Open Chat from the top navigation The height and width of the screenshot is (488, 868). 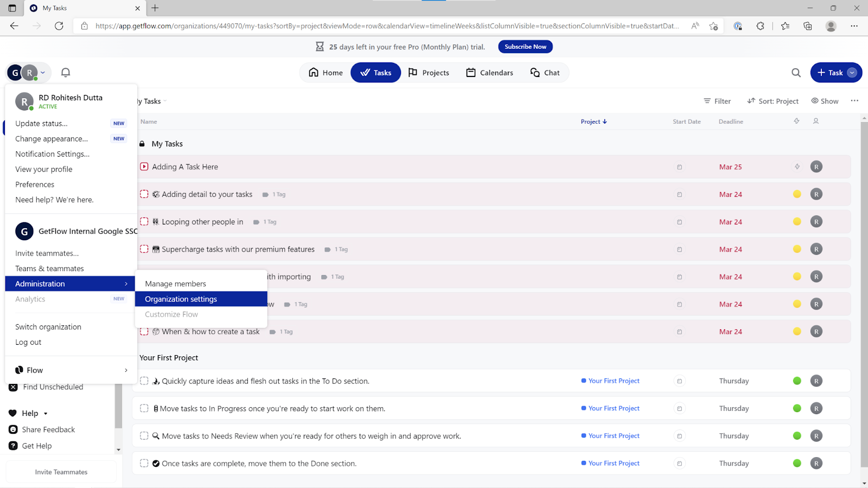pyautogui.click(x=545, y=73)
